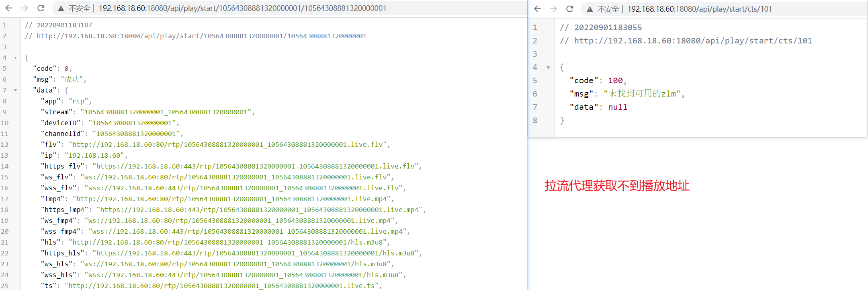Go back in the right browser window
The height and width of the screenshot is (290, 868).
pos(537,9)
